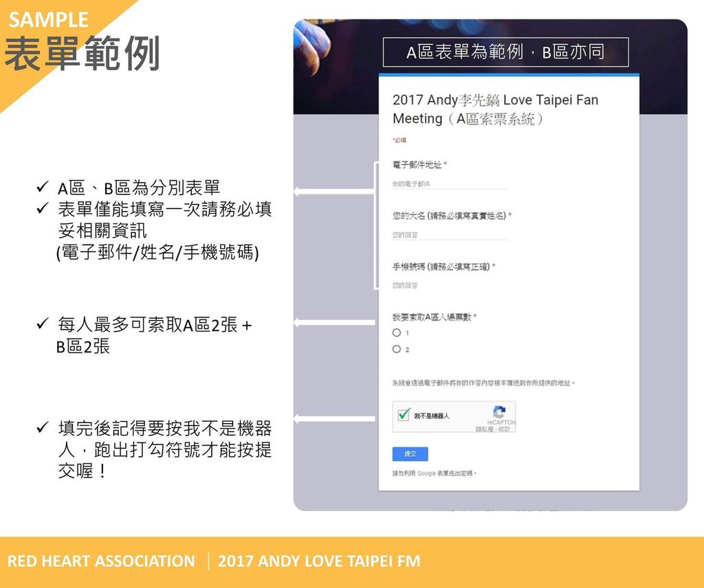This screenshot has width=704, height=588.
Task: Click the blue 提交 submit button
Action: point(410,454)
